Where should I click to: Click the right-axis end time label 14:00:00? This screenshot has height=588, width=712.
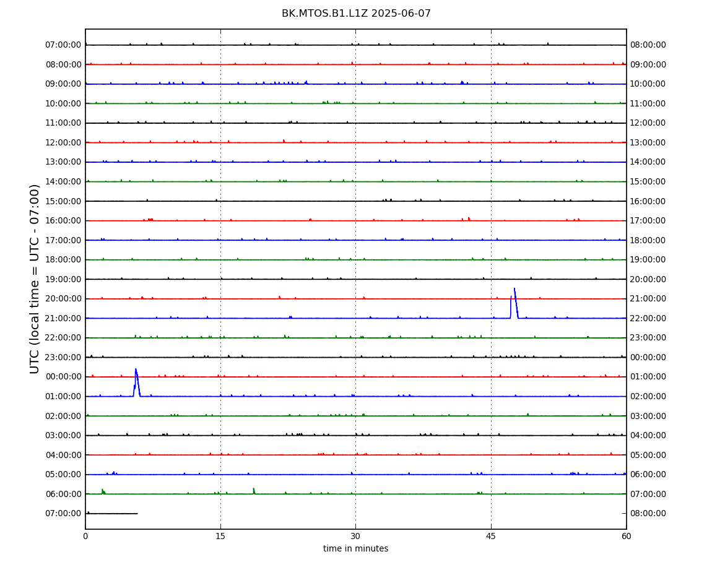point(648,162)
